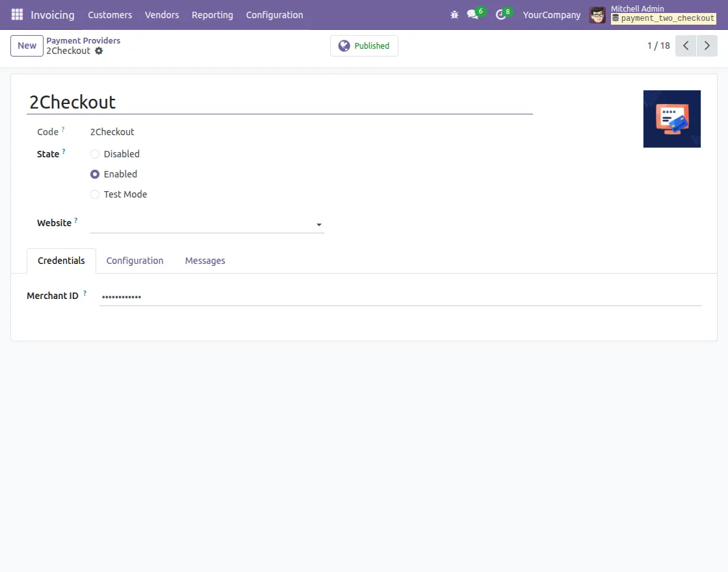Switch to the Configuration tab
Image resolution: width=728 pixels, height=572 pixels.
click(135, 260)
